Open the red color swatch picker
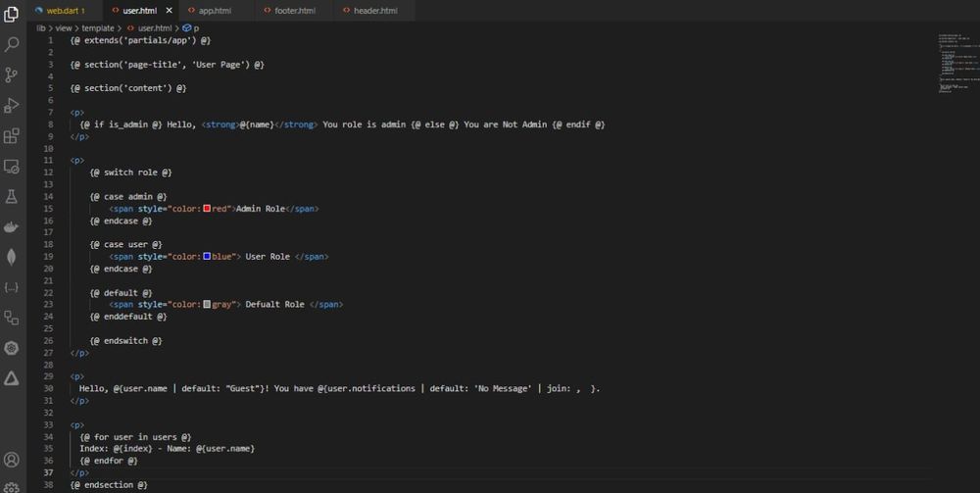 pyautogui.click(x=207, y=209)
